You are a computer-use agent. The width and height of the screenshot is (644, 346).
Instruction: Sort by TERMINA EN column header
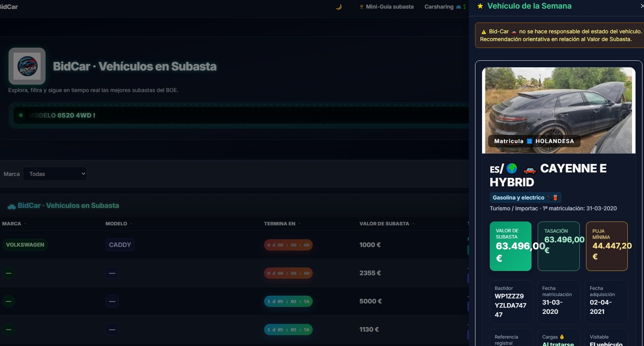(x=280, y=224)
